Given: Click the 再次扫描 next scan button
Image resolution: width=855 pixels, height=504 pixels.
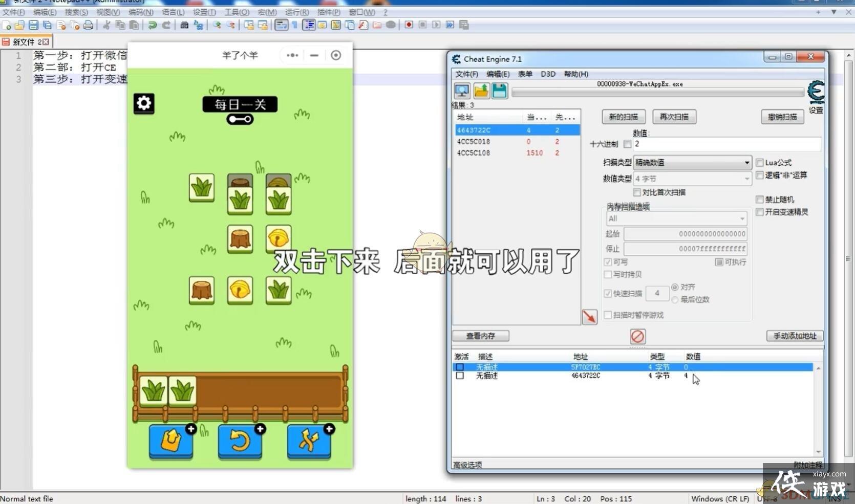Looking at the screenshot, I should (x=674, y=117).
